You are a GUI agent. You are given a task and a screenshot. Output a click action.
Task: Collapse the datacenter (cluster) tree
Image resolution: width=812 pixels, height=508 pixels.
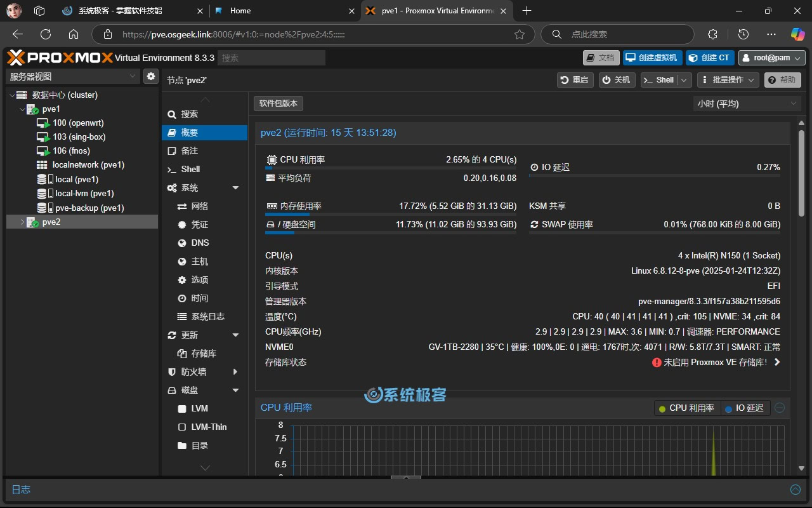tap(11, 95)
